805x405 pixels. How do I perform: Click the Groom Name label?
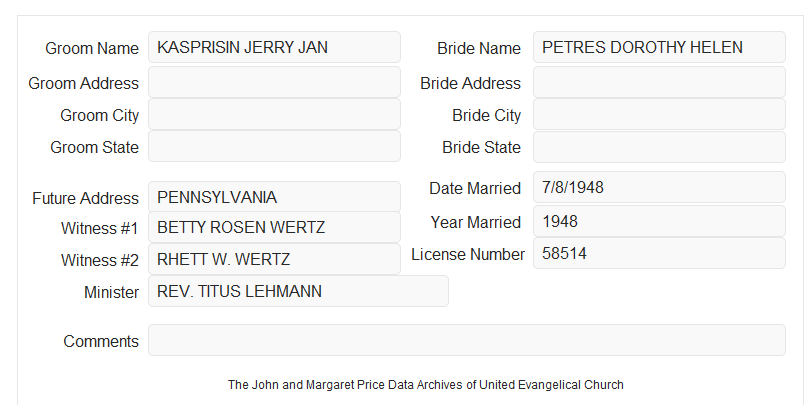[x=92, y=48]
